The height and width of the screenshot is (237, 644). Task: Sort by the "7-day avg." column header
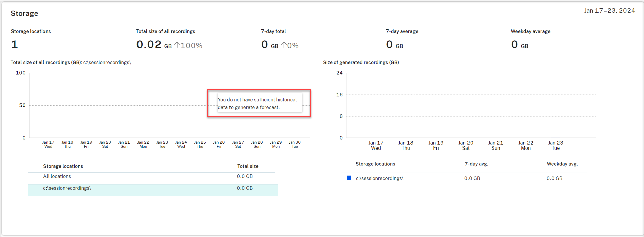(x=476, y=164)
